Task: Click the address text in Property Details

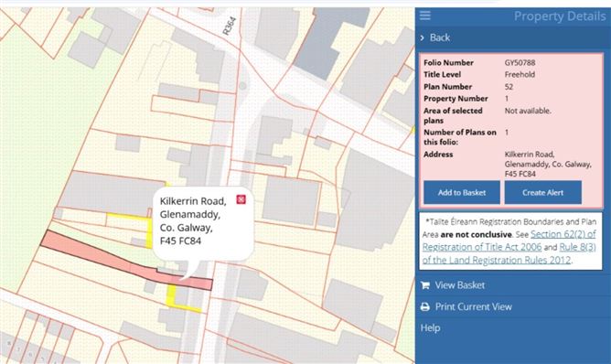Action: 548,164
